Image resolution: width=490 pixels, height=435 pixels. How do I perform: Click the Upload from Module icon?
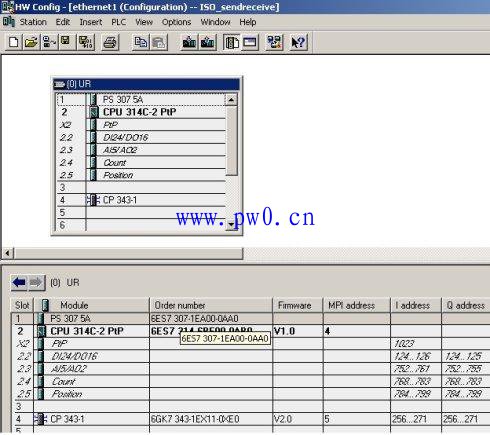pos(207,42)
